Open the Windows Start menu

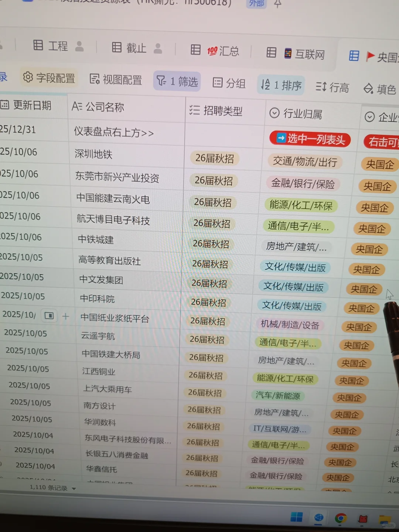point(296,517)
